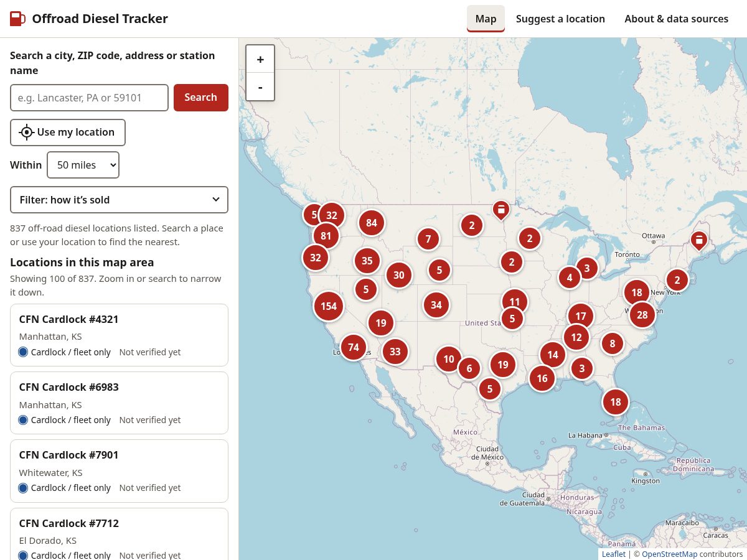Click the blue cardlock dot on CFN #6983

tap(24, 420)
